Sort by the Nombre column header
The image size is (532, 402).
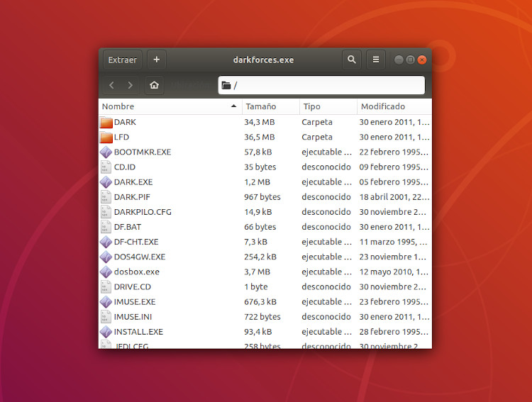(x=170, y=106)
